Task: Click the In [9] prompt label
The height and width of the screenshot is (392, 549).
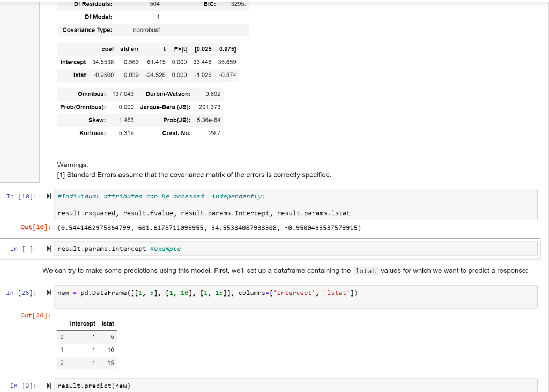Action: coord(21,386)
